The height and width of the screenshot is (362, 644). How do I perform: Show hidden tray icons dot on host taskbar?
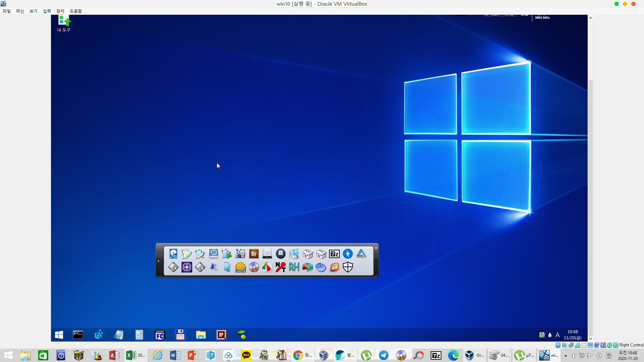(566, 356)
